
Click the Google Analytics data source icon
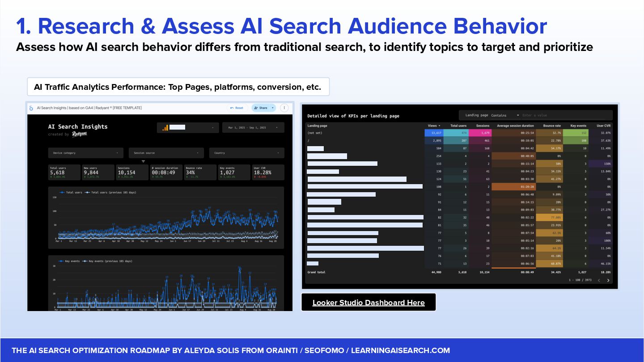tap(165, 127)
